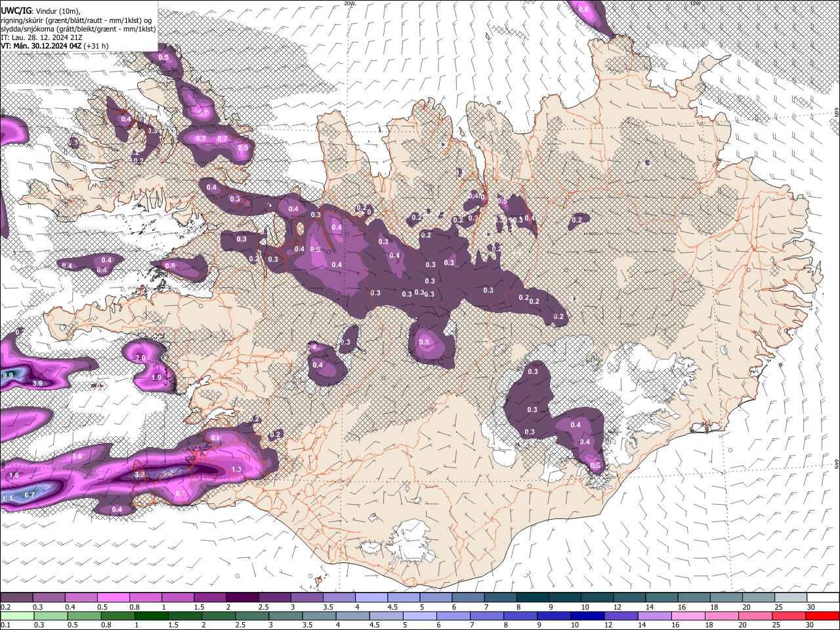Click the 9.9 precipitation value on the map

[9, 375]
